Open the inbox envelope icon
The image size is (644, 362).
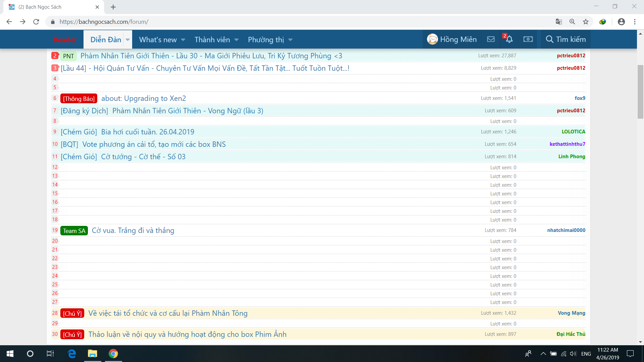pyautogui.click(x=491, y=39)
